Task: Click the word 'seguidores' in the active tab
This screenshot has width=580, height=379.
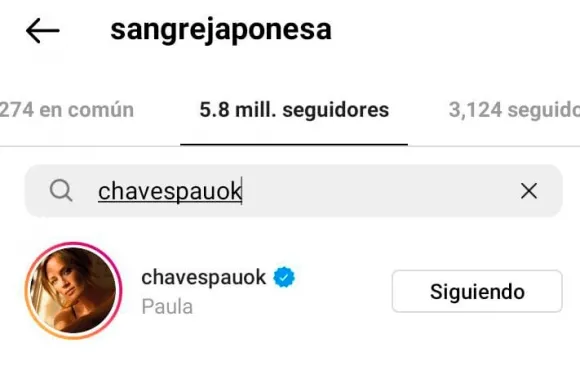Action: 336,110
